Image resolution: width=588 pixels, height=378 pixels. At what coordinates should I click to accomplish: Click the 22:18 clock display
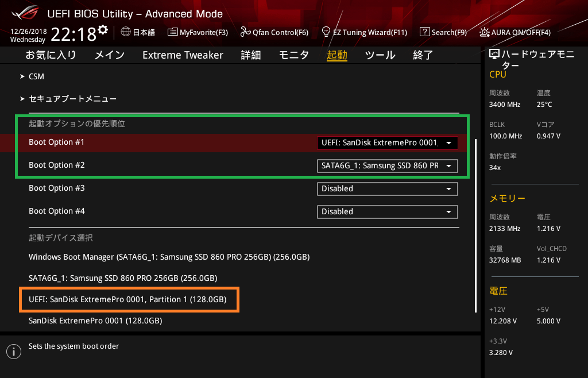coord(73,34)
